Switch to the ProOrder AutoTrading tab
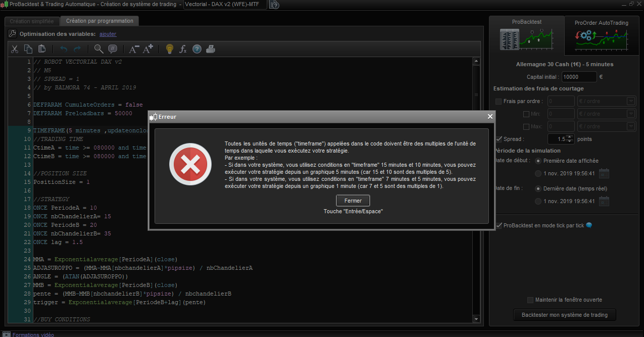Viewport: 644px width, 337px height. (x=601, y=35)
